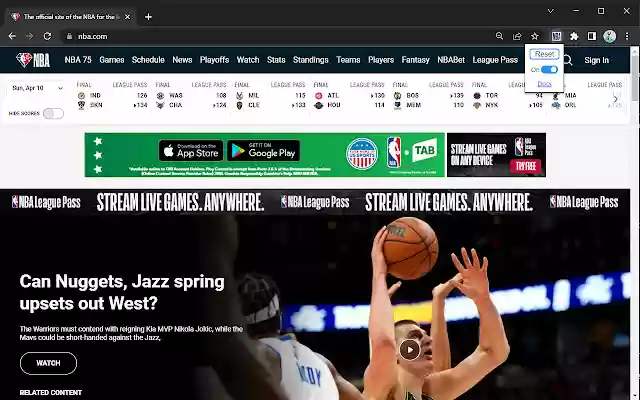Viewport: 640px width, 400px height.
Task: Click the Download on the App Store badge
Action: (191, 151)
